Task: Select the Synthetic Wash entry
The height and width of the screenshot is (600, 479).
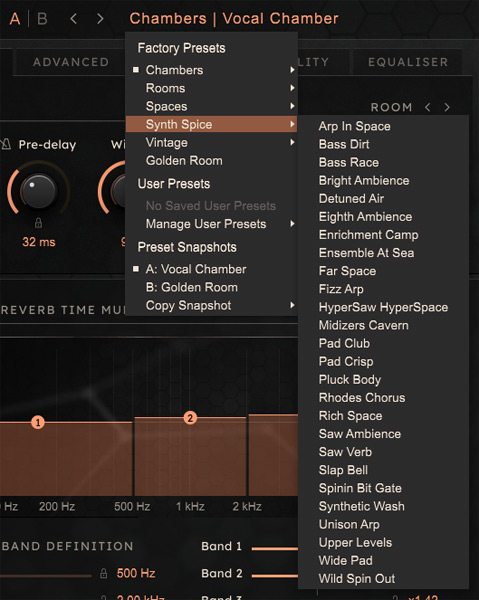Action: click(x=383, y=506)
